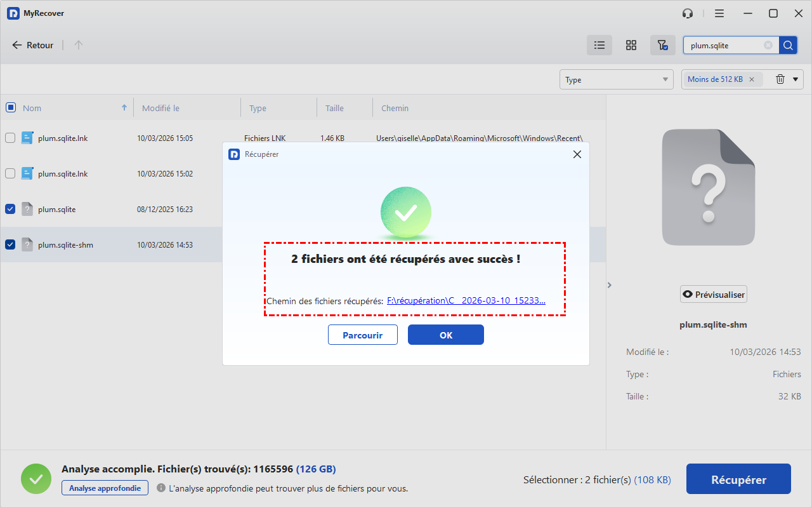Click the trash icon to delete filters
The width and height of the screenshot is (812, 508).
[780, 79]
